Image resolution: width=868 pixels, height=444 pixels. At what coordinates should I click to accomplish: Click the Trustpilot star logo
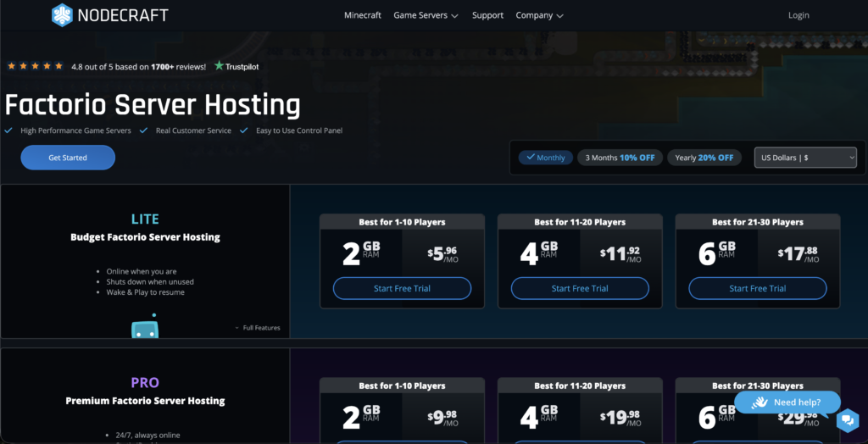(x=220, y=66)
